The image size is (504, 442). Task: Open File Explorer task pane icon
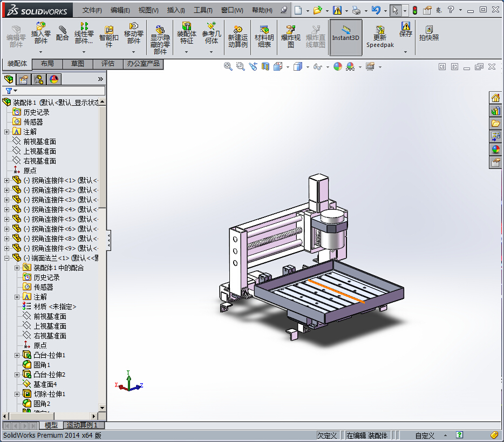click(495, 124)
